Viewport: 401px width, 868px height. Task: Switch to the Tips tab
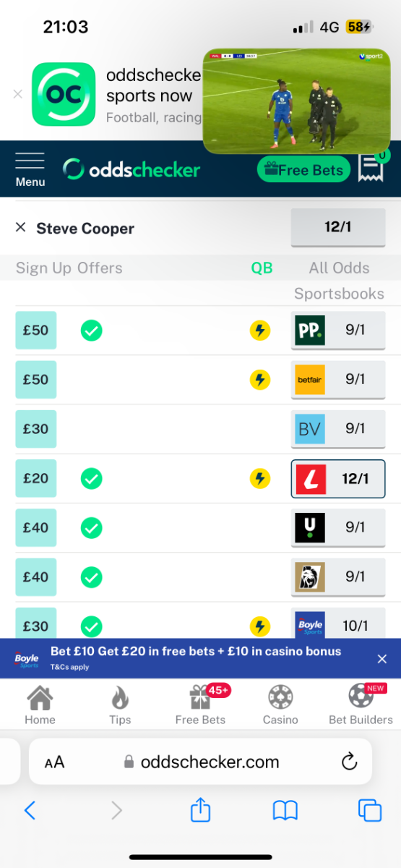pyautogui.click(x=120, y=705)
